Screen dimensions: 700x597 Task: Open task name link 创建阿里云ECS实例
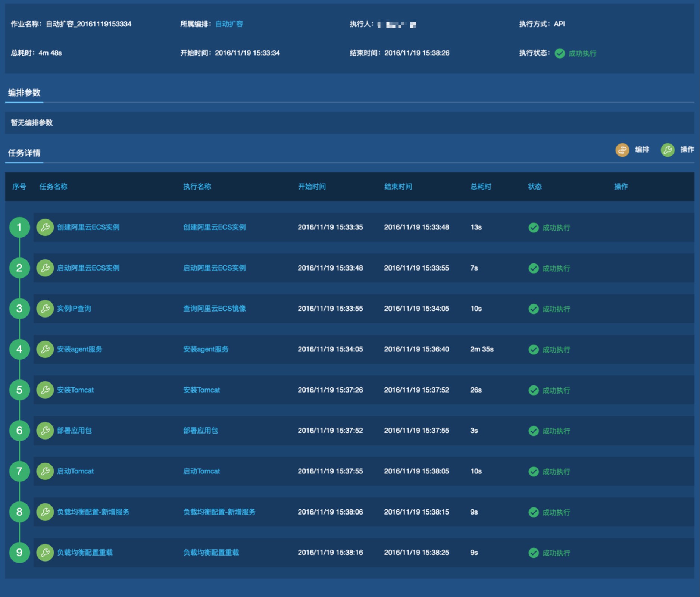click(x=88, y=227)
